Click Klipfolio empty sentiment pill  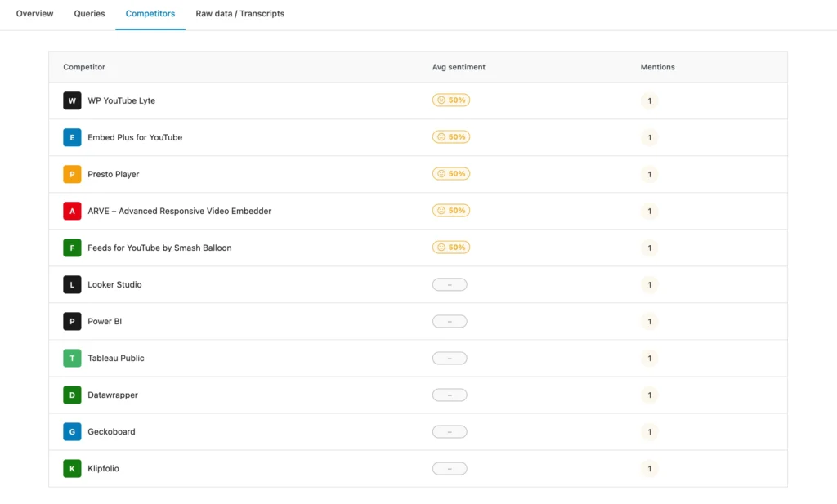450,469
